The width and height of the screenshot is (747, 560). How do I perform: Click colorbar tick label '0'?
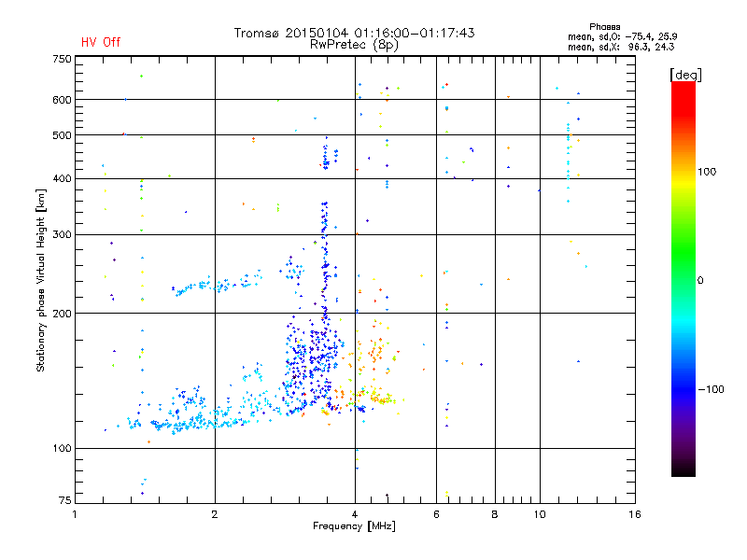tap(700, 281)
